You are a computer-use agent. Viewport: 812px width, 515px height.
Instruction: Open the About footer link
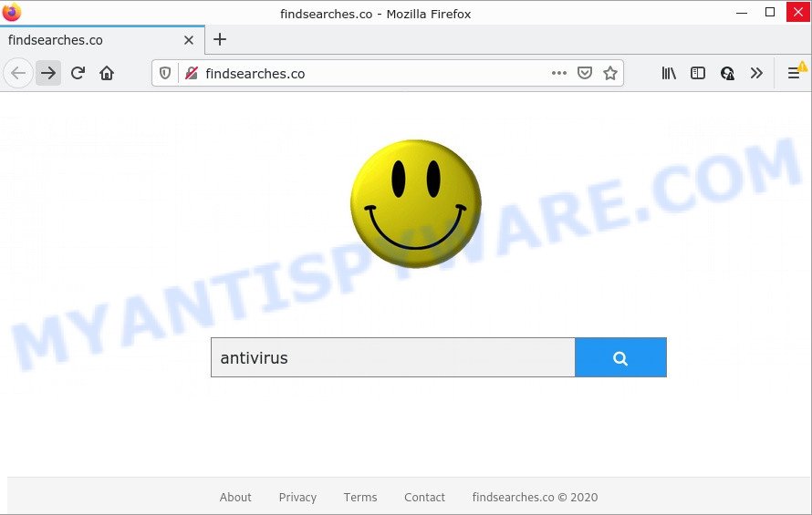coord(235,498)
